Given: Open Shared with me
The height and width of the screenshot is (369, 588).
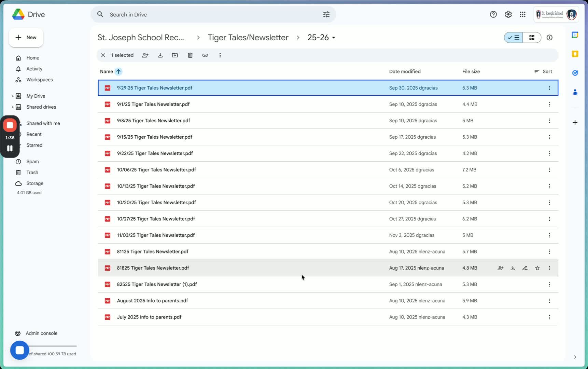Looking at the screenshot, I should click(x=43, y=123).
